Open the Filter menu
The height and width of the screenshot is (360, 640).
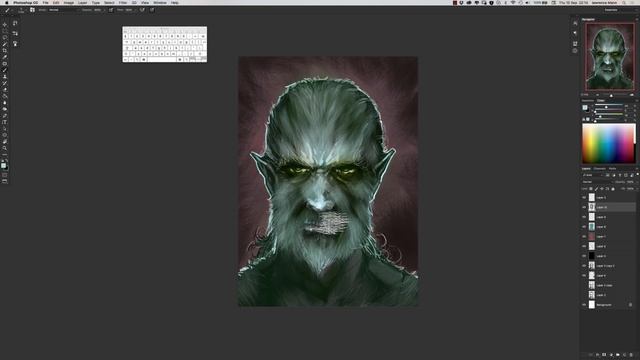tap(123, 2)
